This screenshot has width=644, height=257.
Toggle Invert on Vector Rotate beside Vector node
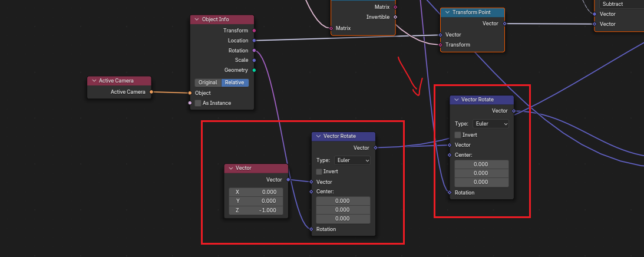319,172
